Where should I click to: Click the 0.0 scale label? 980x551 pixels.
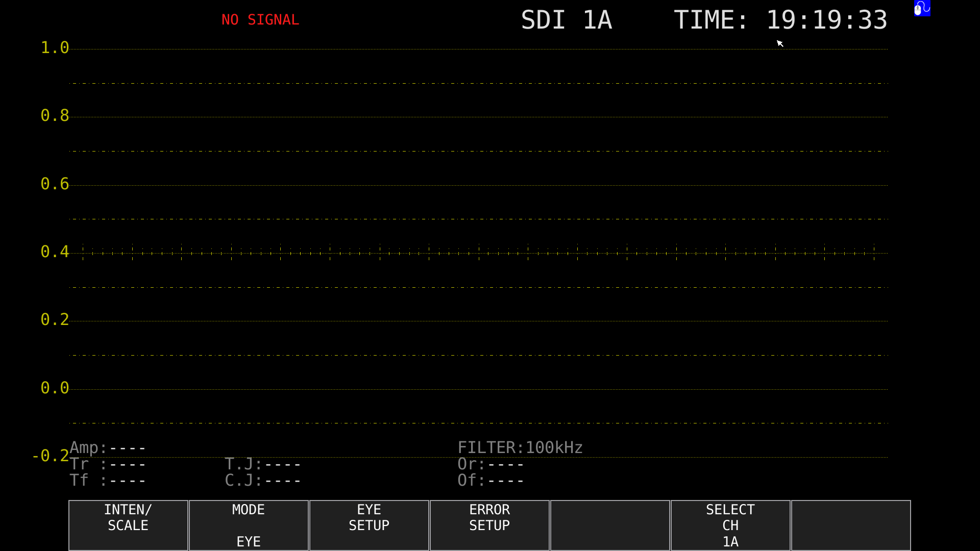[55, 388]
